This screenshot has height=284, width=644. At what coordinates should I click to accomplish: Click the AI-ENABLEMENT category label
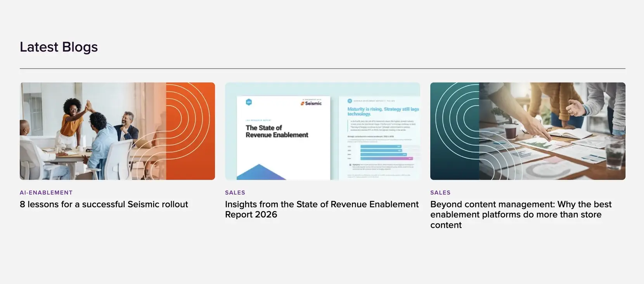46,192
